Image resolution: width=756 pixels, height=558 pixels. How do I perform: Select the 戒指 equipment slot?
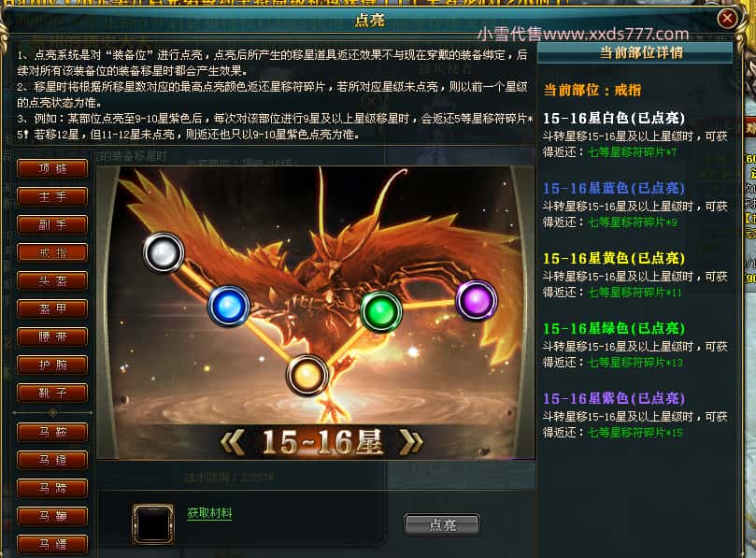[x=52, y=252]
